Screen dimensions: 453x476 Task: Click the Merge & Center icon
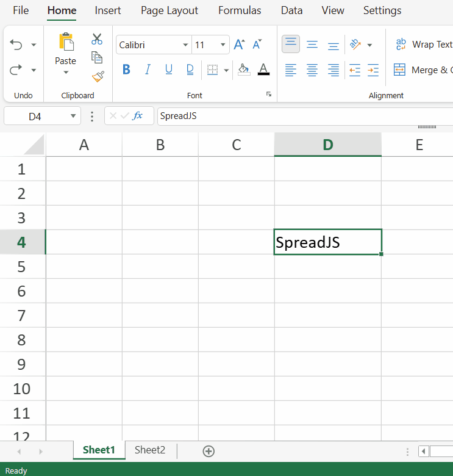point(399,70)
